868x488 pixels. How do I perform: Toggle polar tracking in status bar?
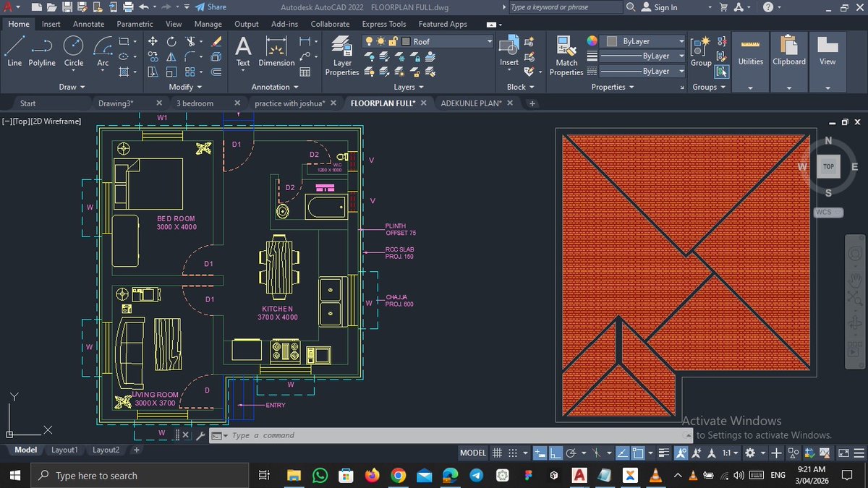[571, 453]
